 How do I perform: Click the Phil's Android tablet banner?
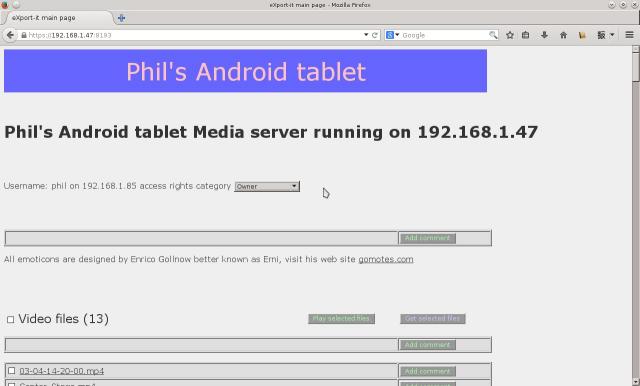[x=245, y=71]
